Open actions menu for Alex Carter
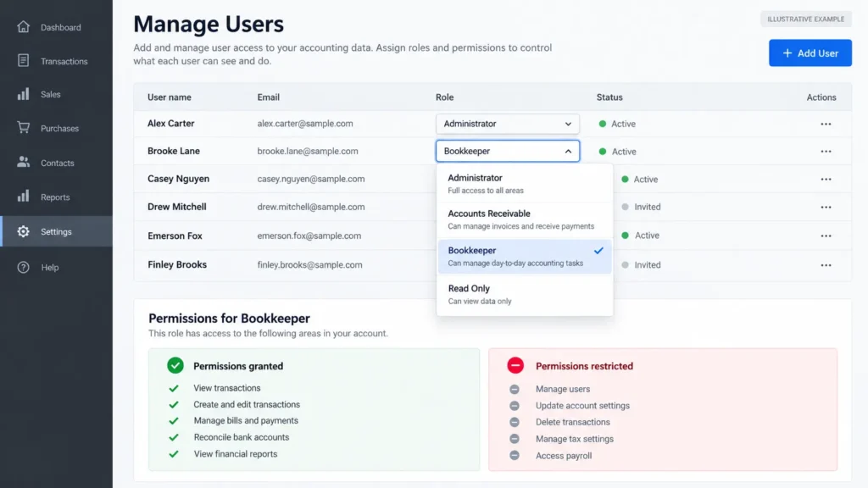 click(x=826, y=124)
